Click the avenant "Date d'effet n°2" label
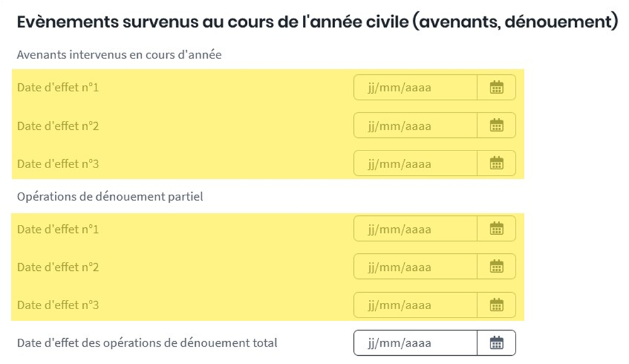Image resolution: width=629 pixels, height=364 pixels. coord(58,126)
